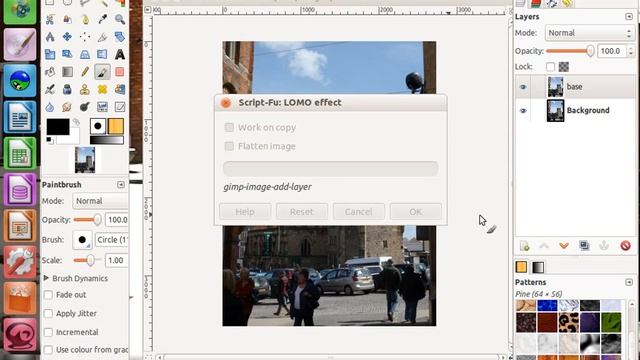This screenshot has width=640, height=360.
Task: Delete the layer with red icon
Action: click(x=625, y=246)
